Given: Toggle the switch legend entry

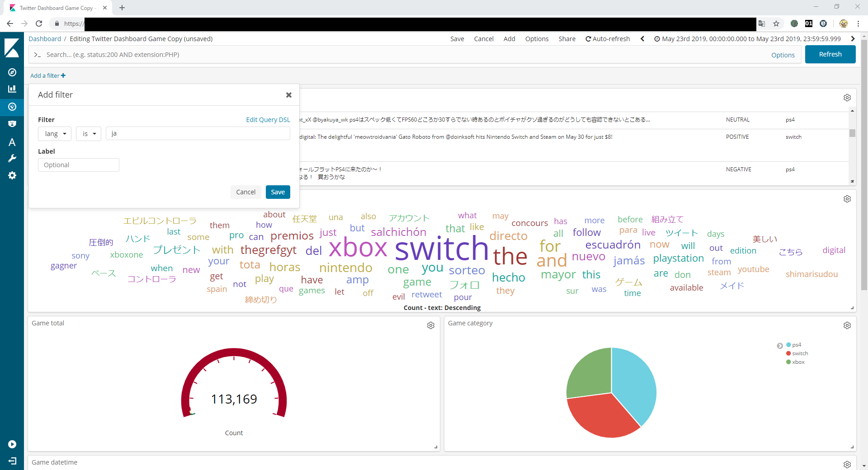Looking at the screenshot, I should (799, 353).
